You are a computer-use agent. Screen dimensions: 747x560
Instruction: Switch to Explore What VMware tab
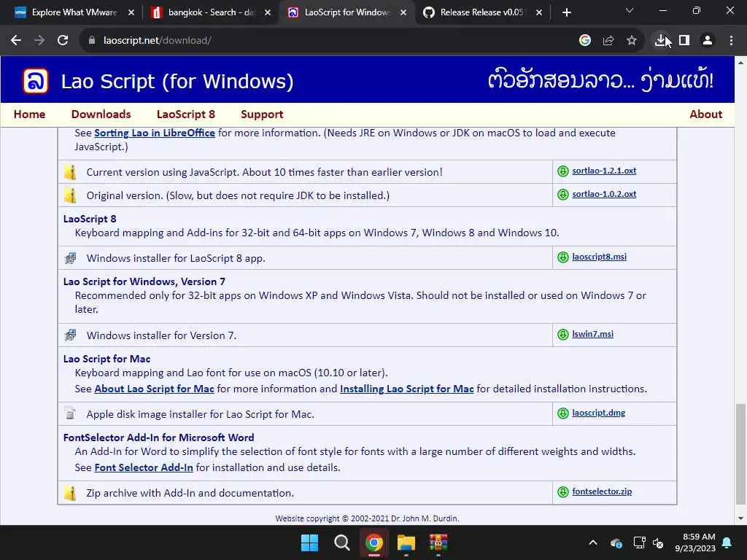click(x=74, y=12)
